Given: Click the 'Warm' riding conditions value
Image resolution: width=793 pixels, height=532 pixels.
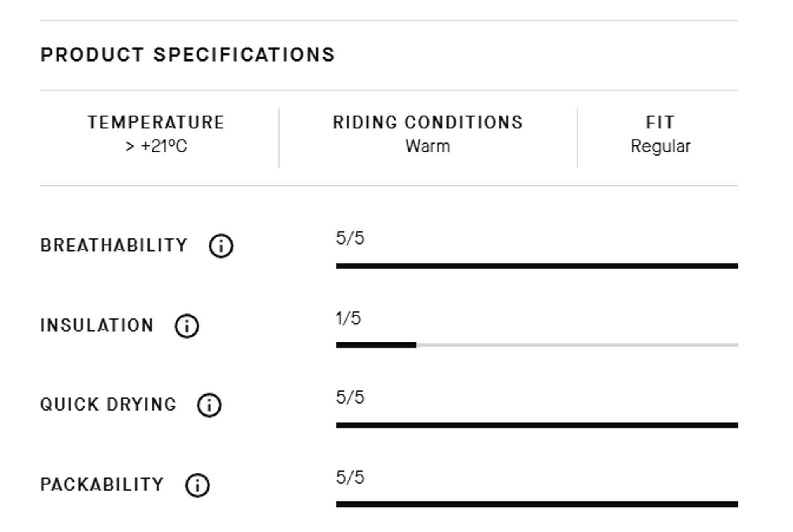Looking at the screenshot, I should click(428, 146).
